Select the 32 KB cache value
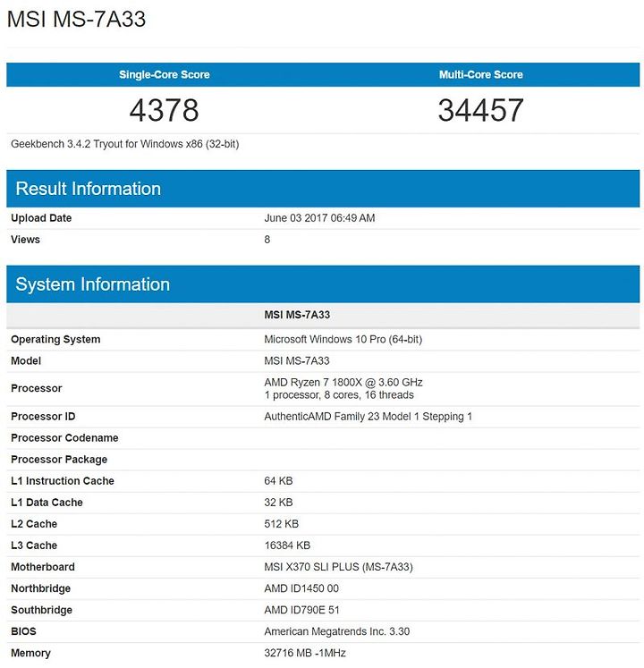The image size is (644, 668). point(278,503)
